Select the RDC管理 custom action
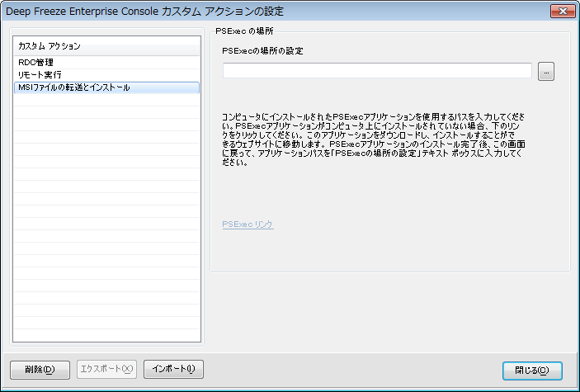 [106, 63]
